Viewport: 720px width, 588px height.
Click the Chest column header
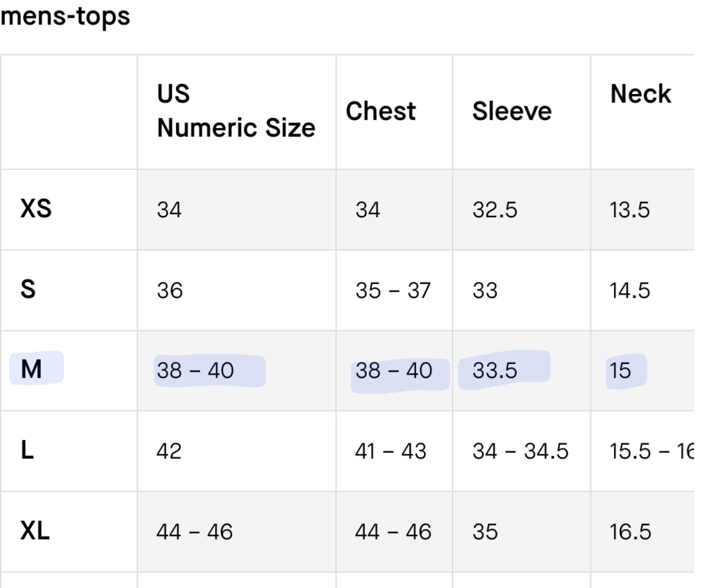[x=381, y=111]
